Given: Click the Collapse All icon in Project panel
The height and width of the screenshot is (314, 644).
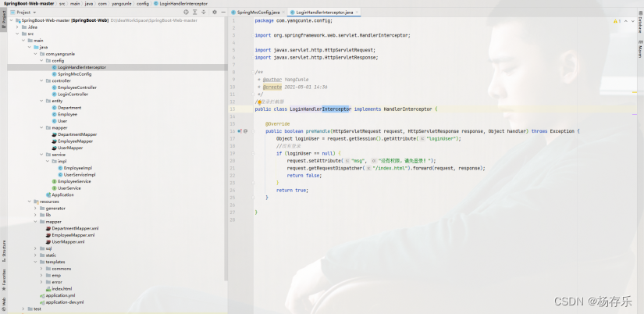Looking at the screenshot, I should click(x=203, y=12).
